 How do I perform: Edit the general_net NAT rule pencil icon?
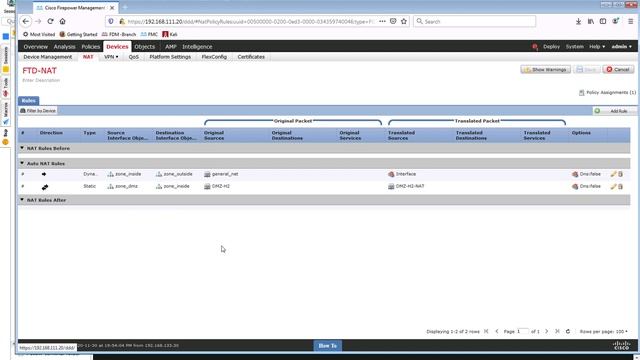[x=613, y=174]
